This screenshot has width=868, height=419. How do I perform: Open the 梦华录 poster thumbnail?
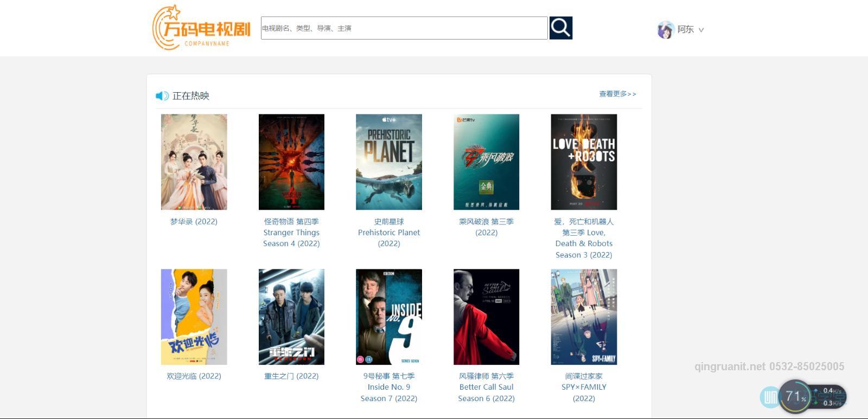tap(194, 162)
